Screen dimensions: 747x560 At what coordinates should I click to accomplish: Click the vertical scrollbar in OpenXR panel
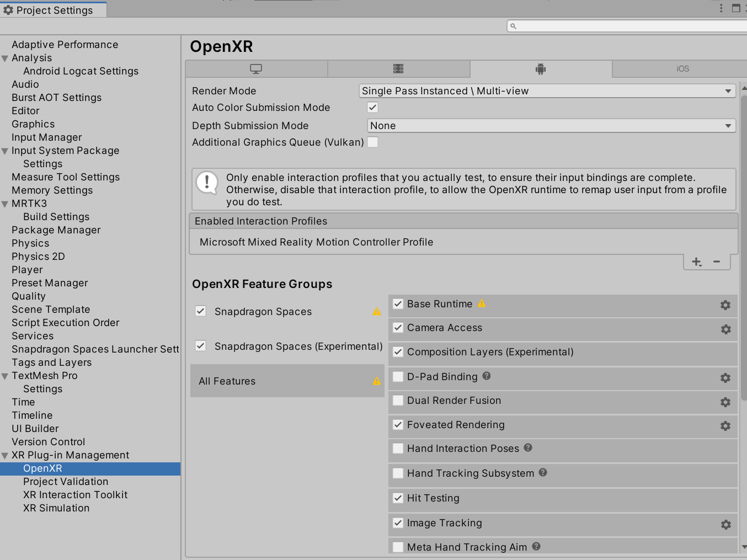744,248
